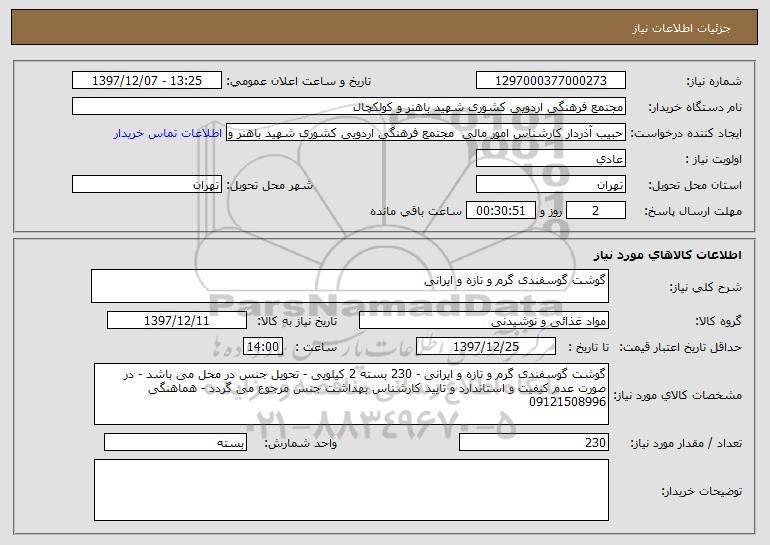Click the توضیحات خریدار label
Image resolution: width=770 pixels, height=545 pixels.
click(x=702, y=491)
